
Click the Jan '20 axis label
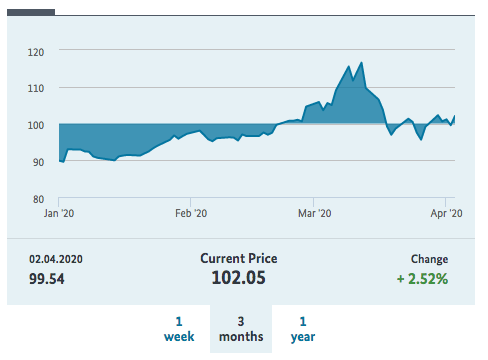pos(59,213)
